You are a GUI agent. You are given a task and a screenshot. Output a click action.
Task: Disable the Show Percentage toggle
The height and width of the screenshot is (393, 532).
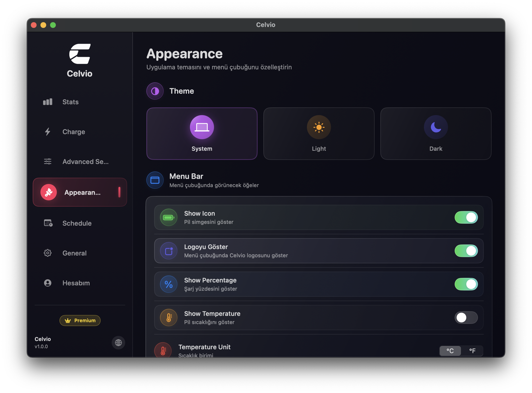[466, 284]
